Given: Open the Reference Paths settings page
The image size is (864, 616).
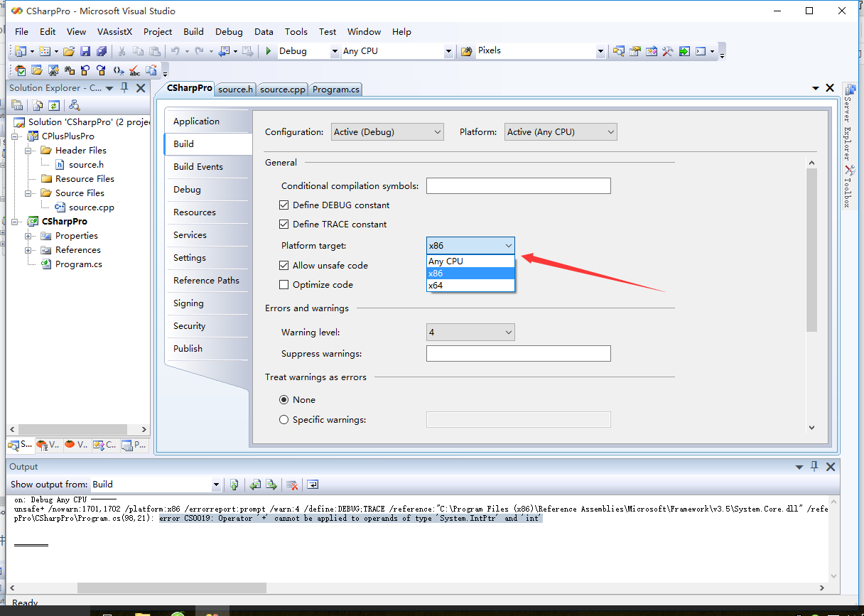Looking at the screenshot, I should pyautogui.click(x=206, y=280).
